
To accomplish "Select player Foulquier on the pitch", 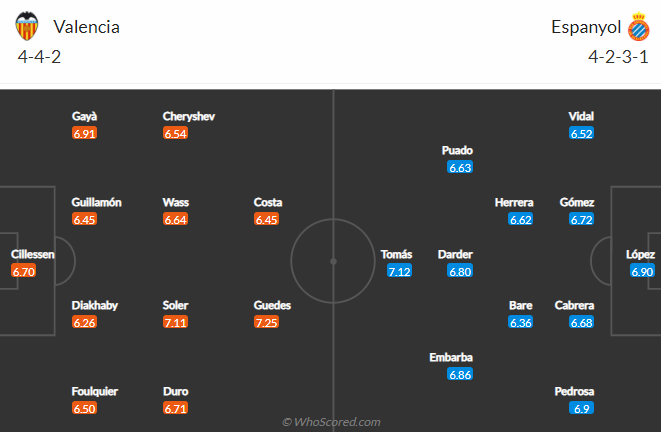I will click(x=95, y=392).
